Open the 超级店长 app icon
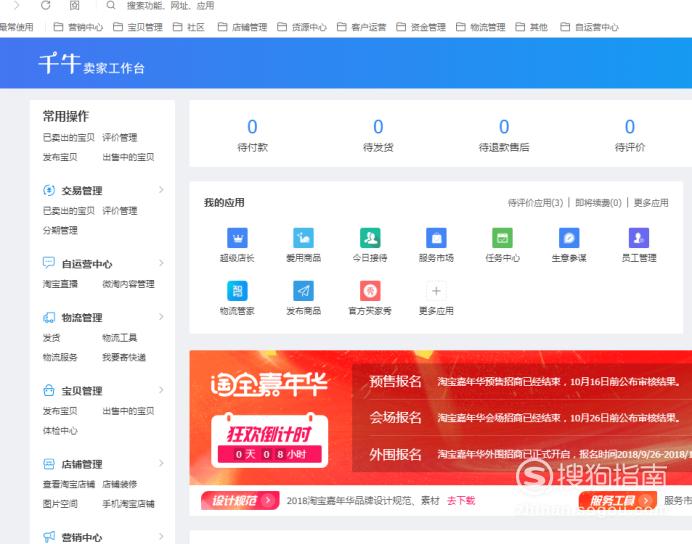692x544 pixels. point(237,238)
